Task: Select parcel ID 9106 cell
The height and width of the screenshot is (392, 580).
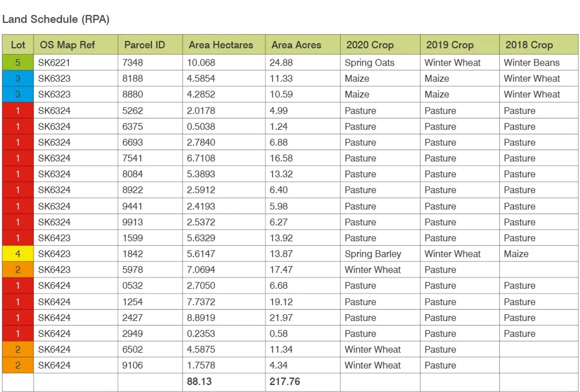Action: pos(150,365)
